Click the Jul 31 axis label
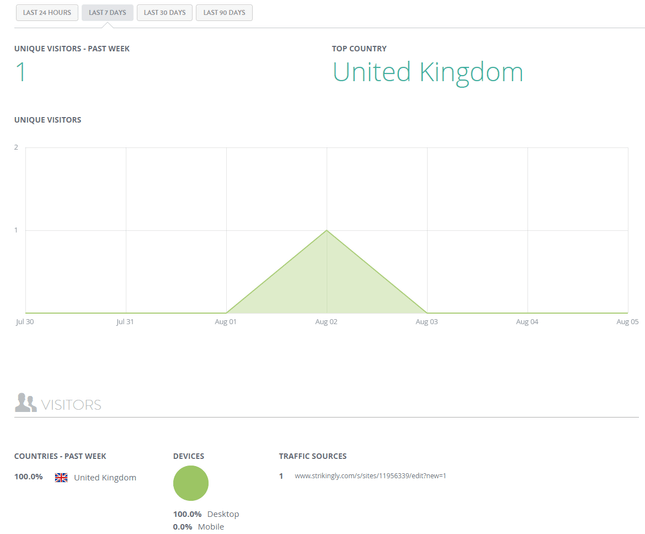 pos(125,322)
